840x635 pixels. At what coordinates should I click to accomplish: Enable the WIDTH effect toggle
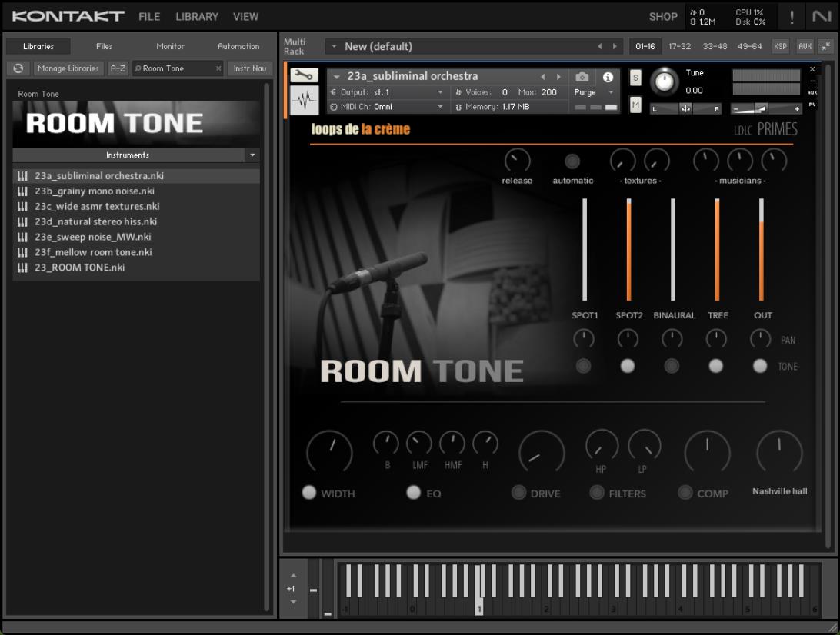(x=309, y=493)
